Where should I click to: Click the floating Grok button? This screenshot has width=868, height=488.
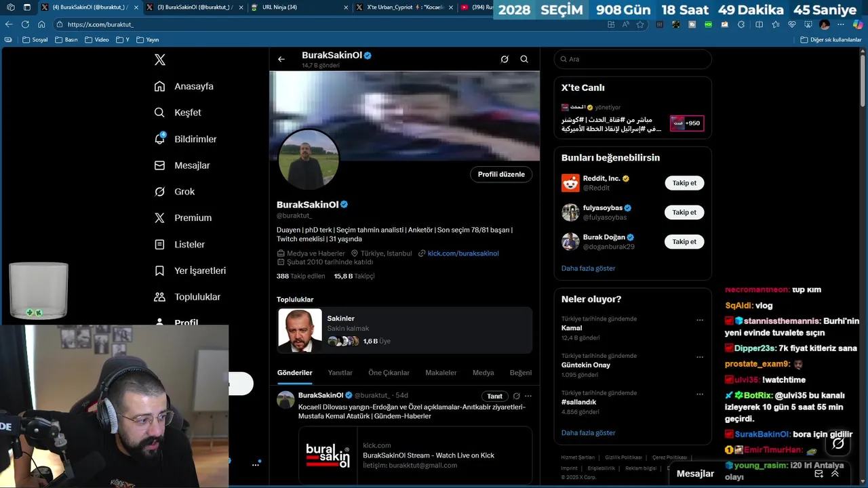pyautogui.click(x=838, y=443)
